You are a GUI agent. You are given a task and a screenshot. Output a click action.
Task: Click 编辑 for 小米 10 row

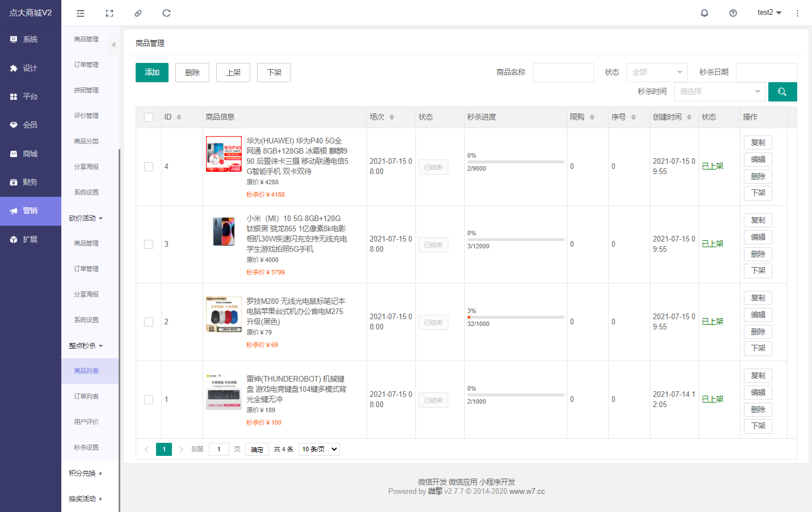click(x=758, y=237)
